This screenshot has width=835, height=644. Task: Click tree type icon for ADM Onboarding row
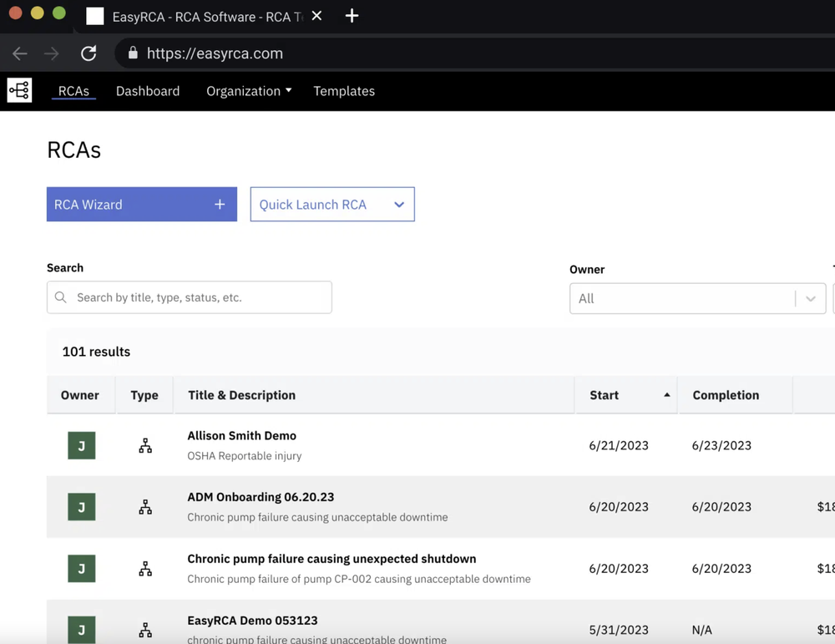point(145,507)
